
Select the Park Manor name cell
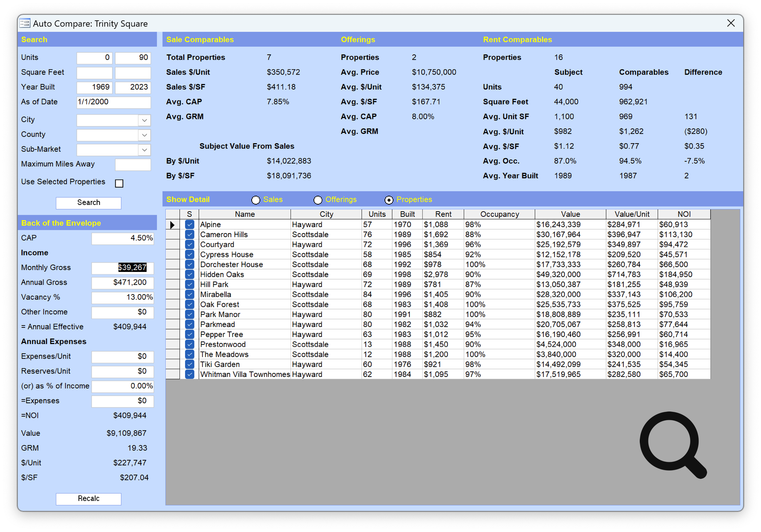245,314
